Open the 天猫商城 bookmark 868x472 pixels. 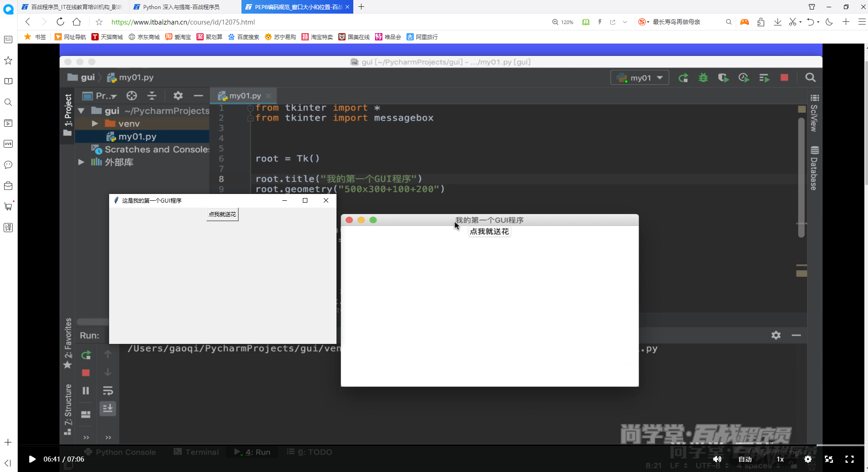click(x=107, y=37)
